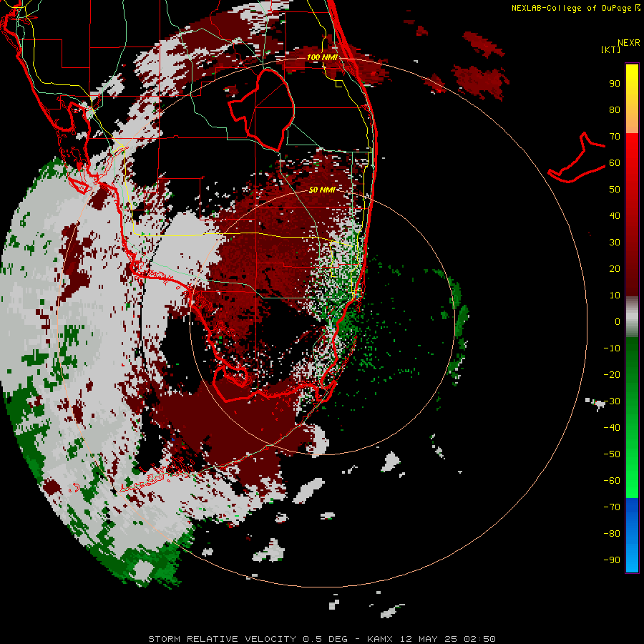The image size is (644, 644).
Task: Click the Lake Okeechobee outline on map
Action: coord(262,109)
